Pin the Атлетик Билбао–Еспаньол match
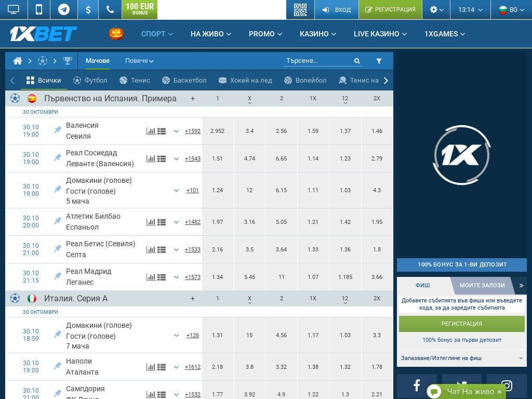532x399 pixels. [58, 221]
